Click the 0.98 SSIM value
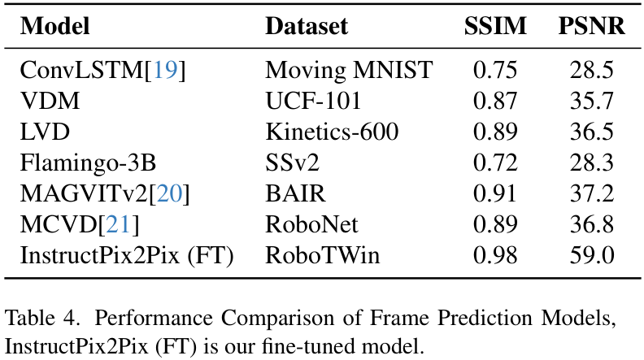This screenshot has width=644, height=360. point(495,255)
